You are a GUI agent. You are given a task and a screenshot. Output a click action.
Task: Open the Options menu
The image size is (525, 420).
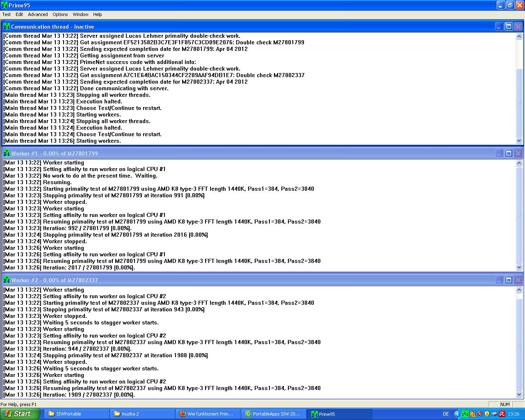pos(60,14)
